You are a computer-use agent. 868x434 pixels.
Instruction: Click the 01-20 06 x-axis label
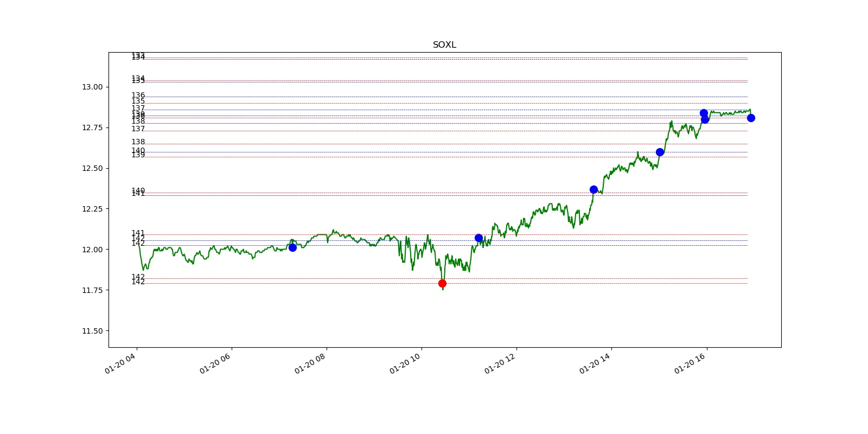(215, 363)
